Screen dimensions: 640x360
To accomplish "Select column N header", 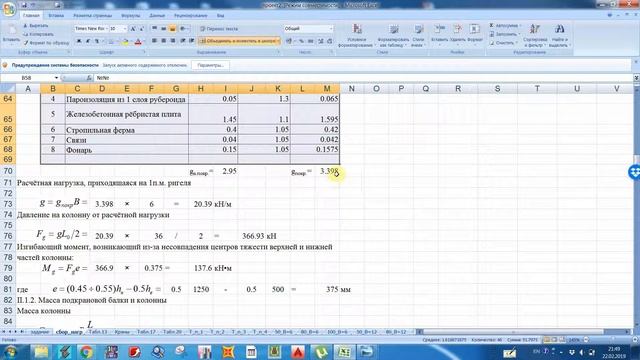I will (x=351, y=89).
